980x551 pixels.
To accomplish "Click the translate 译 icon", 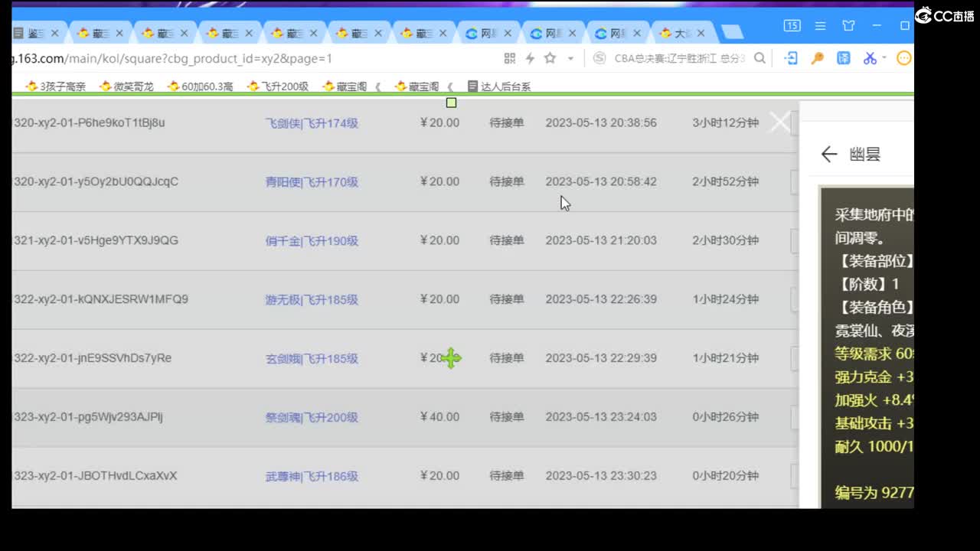I will coord(843,58).
